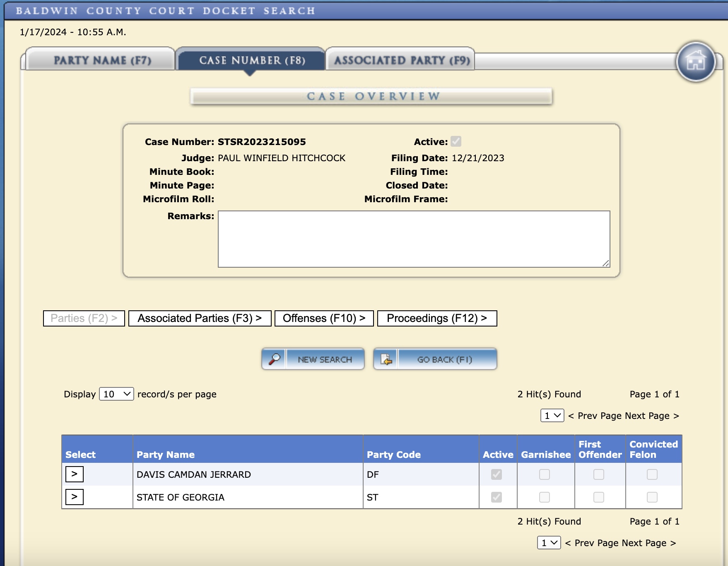This screenshot has height=566, width=728.
Task: Toggle Convicted Felon checkbox for STATE OF GEORGIA
Action: click(652, 497)
